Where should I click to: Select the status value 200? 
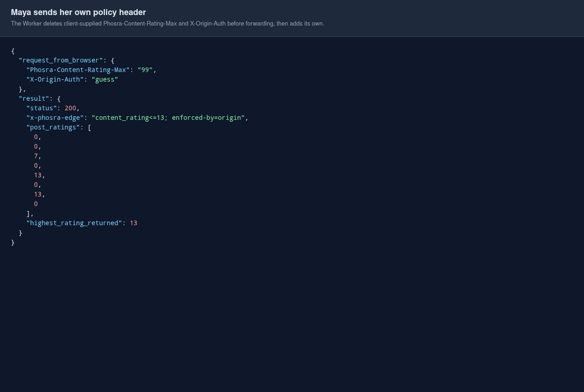[x=70, y=108]
